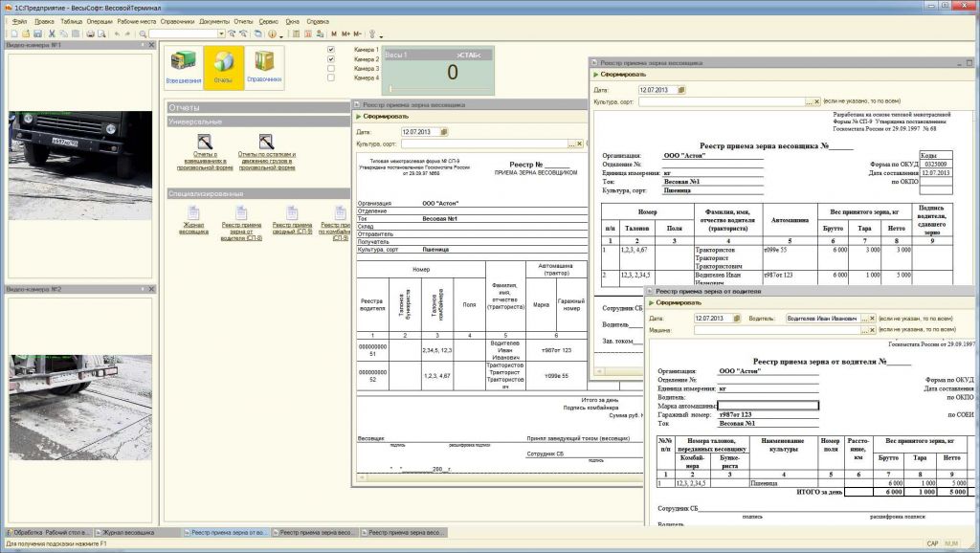Open the Справочники binders section
980x553 pixels.
(x=264, y=67)
